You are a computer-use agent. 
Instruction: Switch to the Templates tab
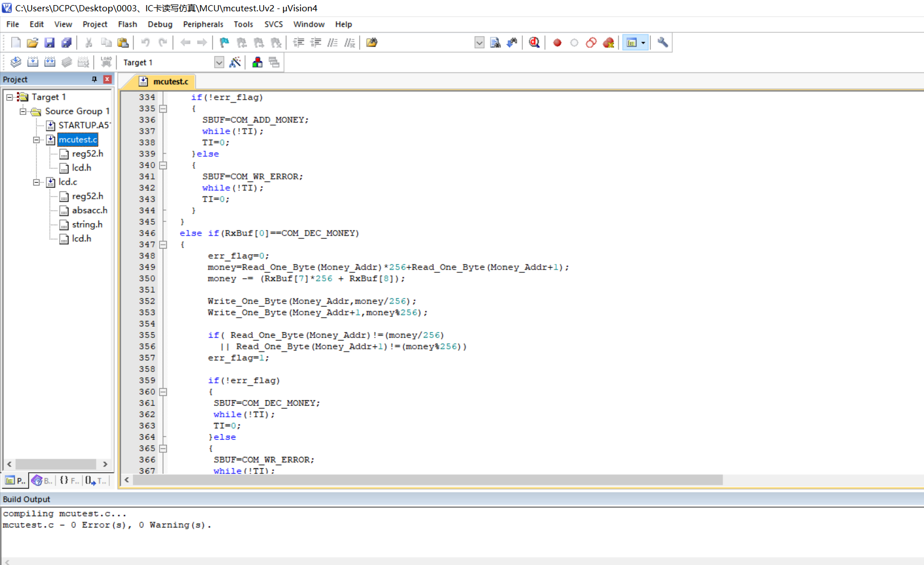point(95,480)
